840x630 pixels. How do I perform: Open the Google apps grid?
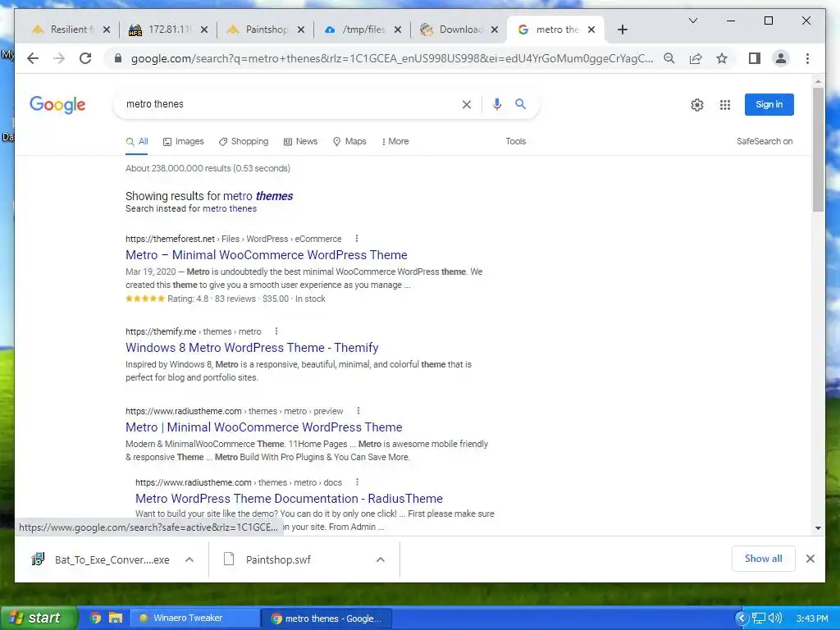tap(725, 105)
